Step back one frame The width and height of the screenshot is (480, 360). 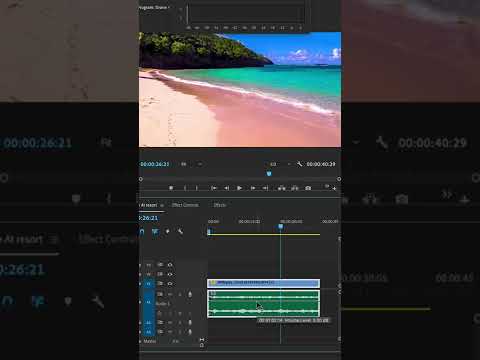tap(226, 188)
